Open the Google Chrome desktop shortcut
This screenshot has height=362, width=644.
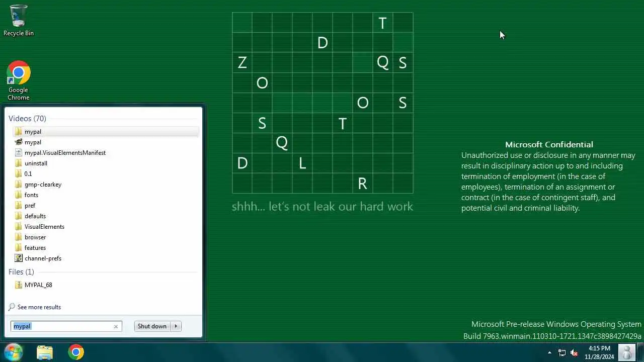pyautogui.click(x=19, y=80)
